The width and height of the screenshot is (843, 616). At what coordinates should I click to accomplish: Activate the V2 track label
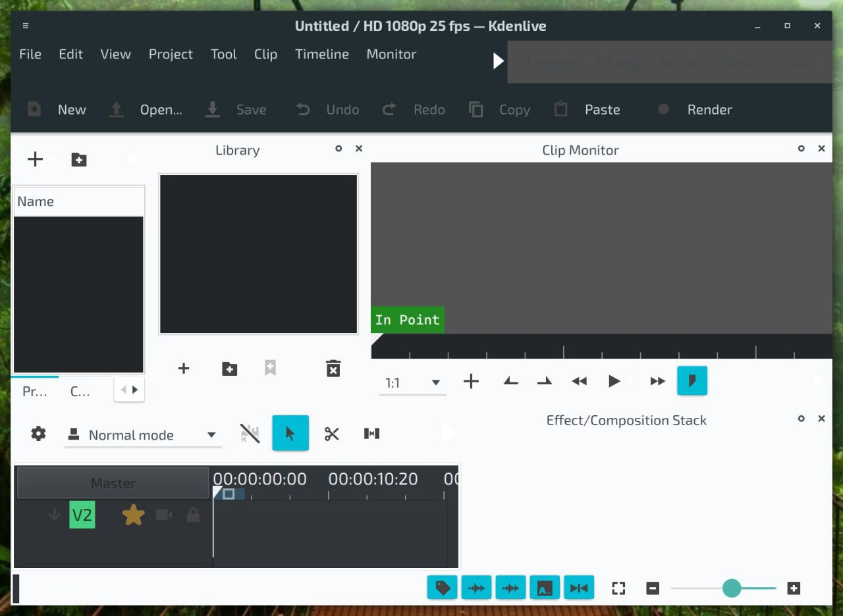(x=82, y=515)
